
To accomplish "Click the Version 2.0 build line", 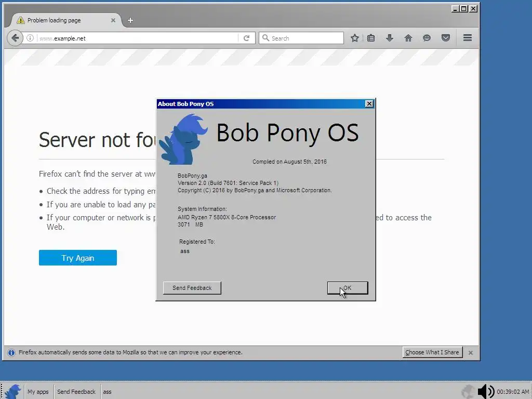I will click(x=228, y=183).
